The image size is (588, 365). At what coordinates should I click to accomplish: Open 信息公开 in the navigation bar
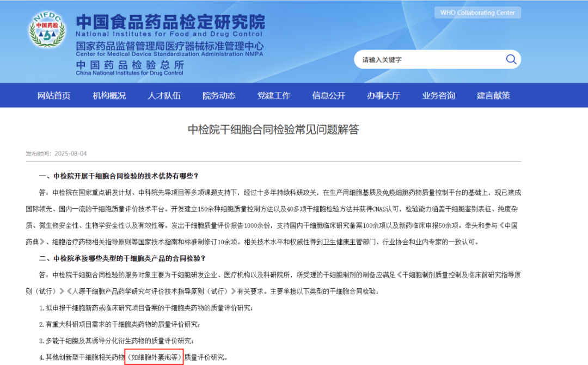click(328, 96)
